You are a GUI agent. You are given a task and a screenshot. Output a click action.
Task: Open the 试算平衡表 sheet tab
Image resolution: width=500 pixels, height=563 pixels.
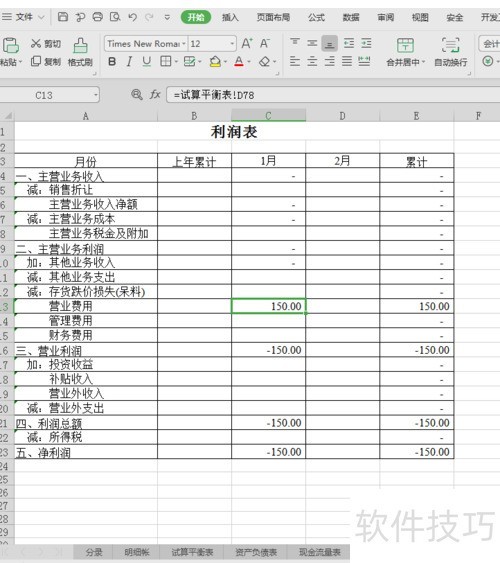pyautogui.click(x=192, y=552)
